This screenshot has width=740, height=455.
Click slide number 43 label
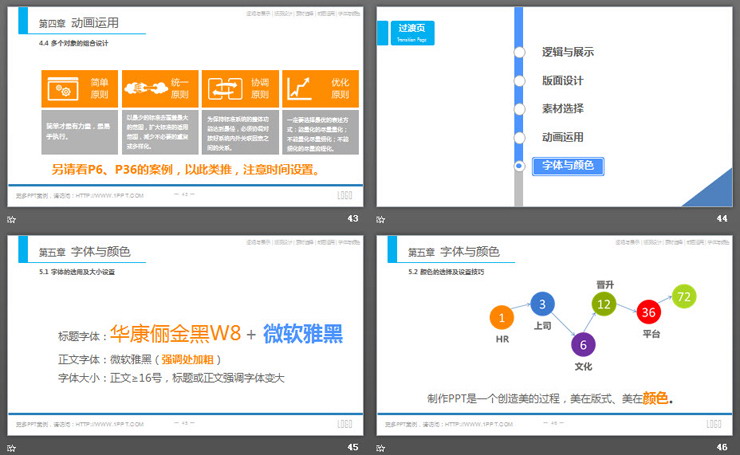353,219
